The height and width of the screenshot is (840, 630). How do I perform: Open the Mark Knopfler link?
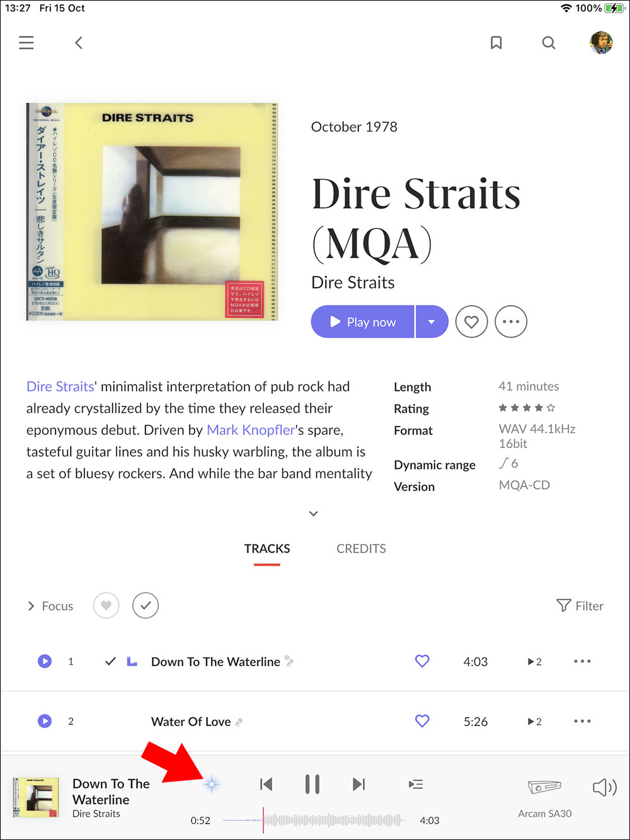pyautogui.click(x=251, y=430)
